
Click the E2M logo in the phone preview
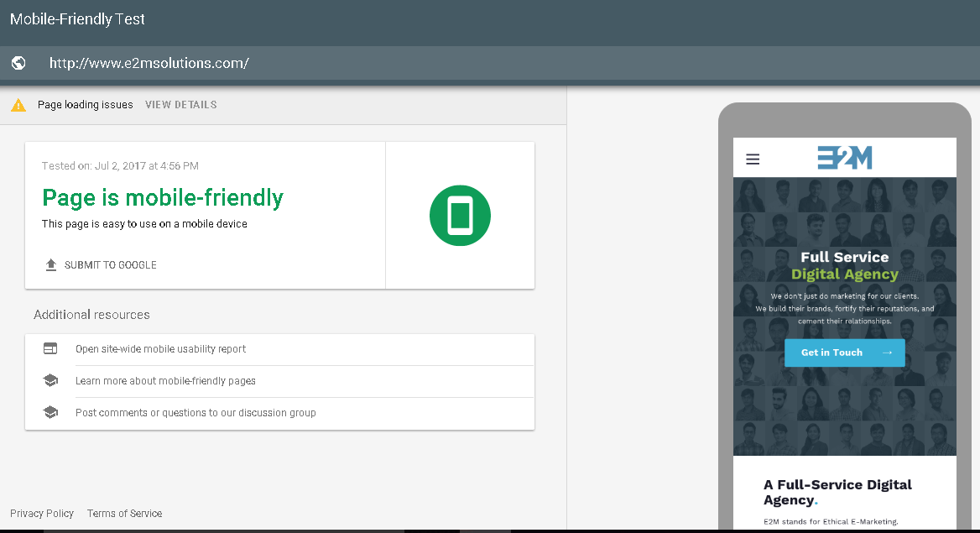845,157
